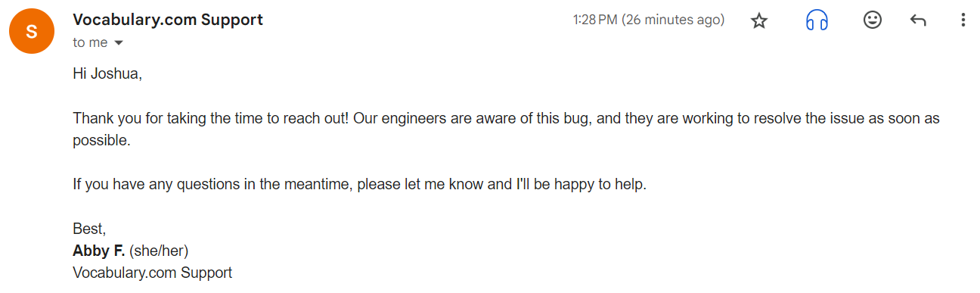Click the Vocabulary.com Support signature line
The image size is (980, 293).
(x=152, y=273)
